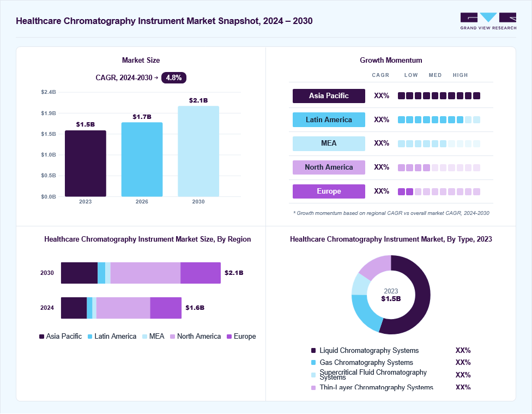This screenshot has width=532, height=414.
Task: Click the main title Healthcare Chromatography Instrument Market Snapshot
Action: 164,21
